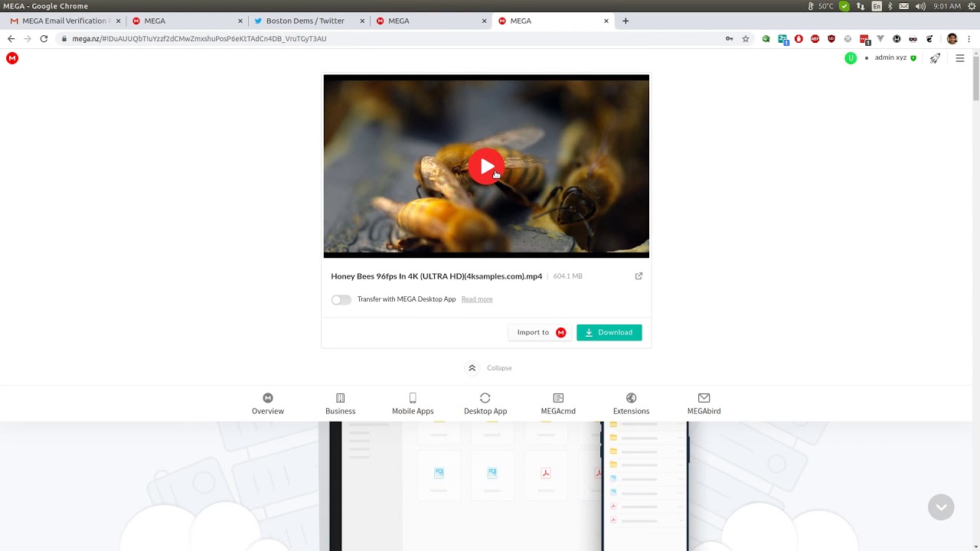This screenshot has width=980, height=551.
Task: Open the green cube extension icon
Action: [x=766, y=38]
